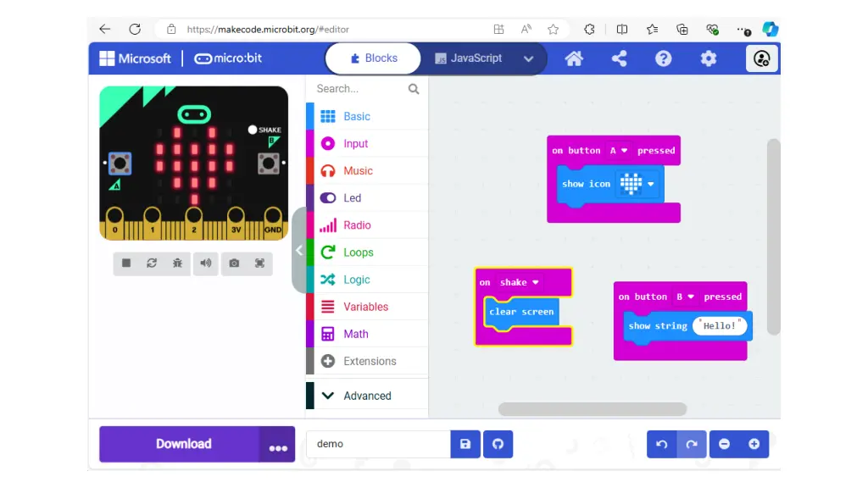Open the Radio blocks category
This screenshot has height=488, width=868.
tap(367, 225)
